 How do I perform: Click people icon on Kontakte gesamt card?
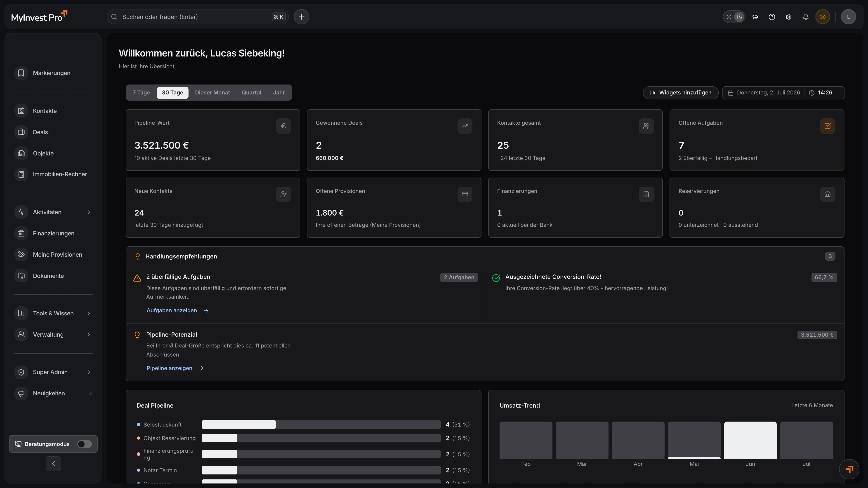(x=646, y=126)
